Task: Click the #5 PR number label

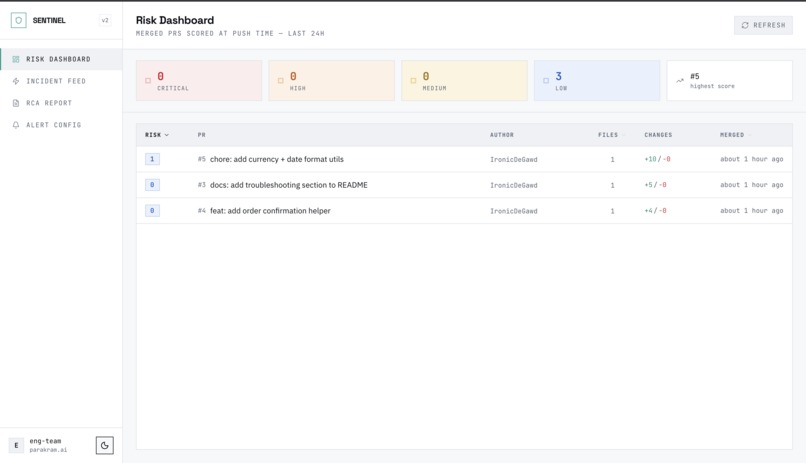Action: tap(202, 159)
